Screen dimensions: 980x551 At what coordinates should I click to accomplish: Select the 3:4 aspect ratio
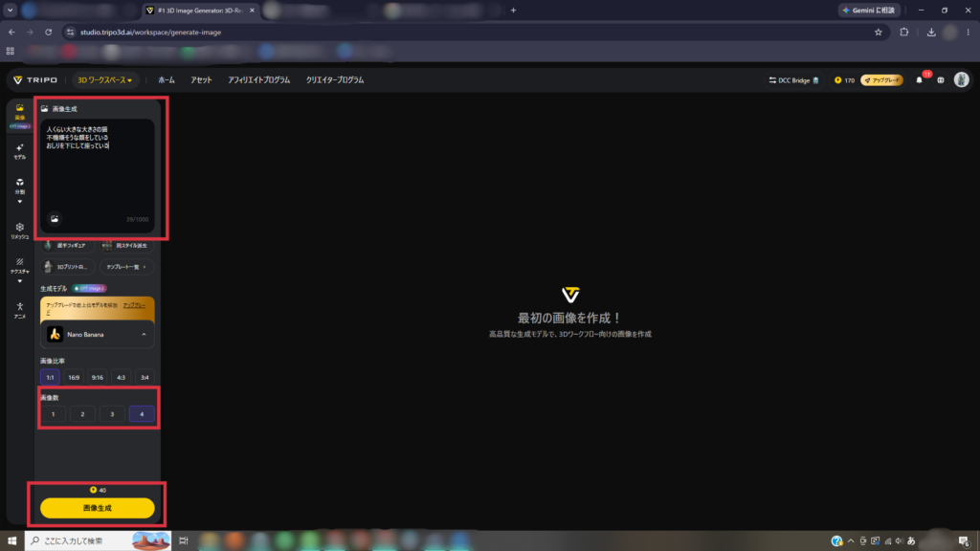coord(145,377)
